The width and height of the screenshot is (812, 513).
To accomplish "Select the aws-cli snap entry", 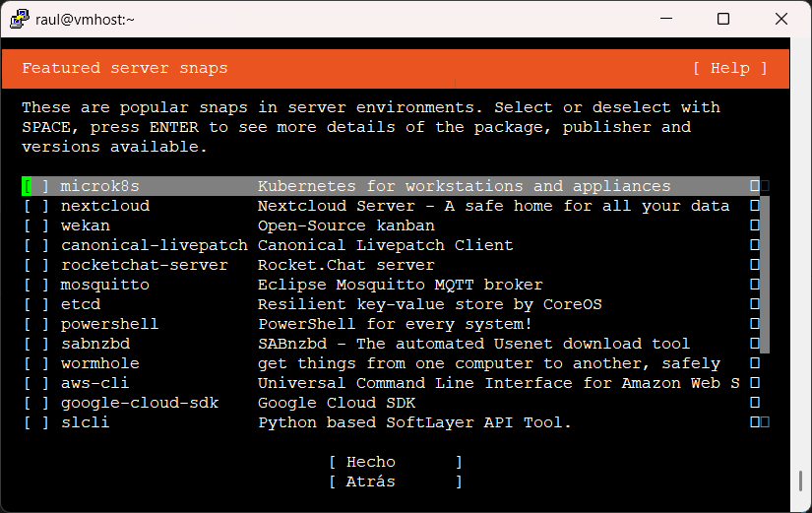I will click(x=94, y=383).
